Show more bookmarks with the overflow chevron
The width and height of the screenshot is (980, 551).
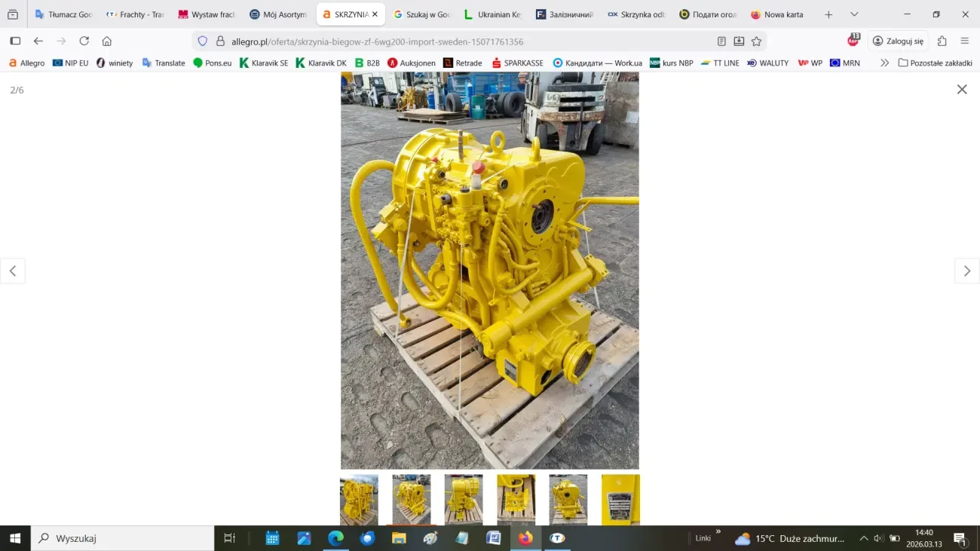tap(884, 63)
